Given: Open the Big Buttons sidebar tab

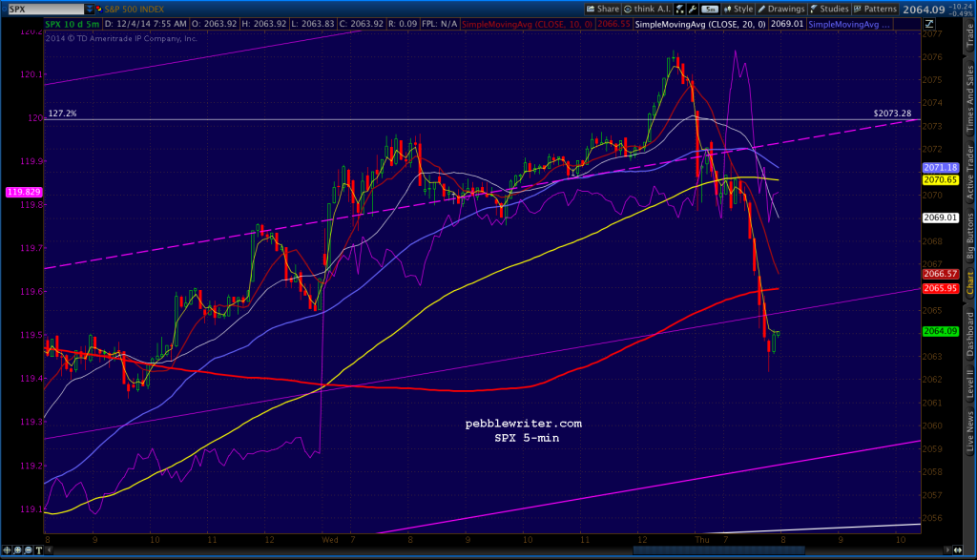Looking at the screenshot, I should (969, 236).
